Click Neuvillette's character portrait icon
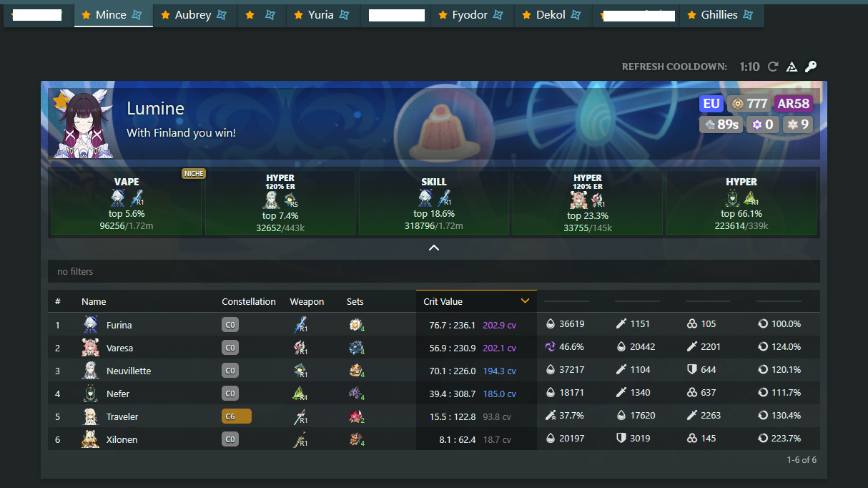868x488 pixels. click(x=90, y=371)
